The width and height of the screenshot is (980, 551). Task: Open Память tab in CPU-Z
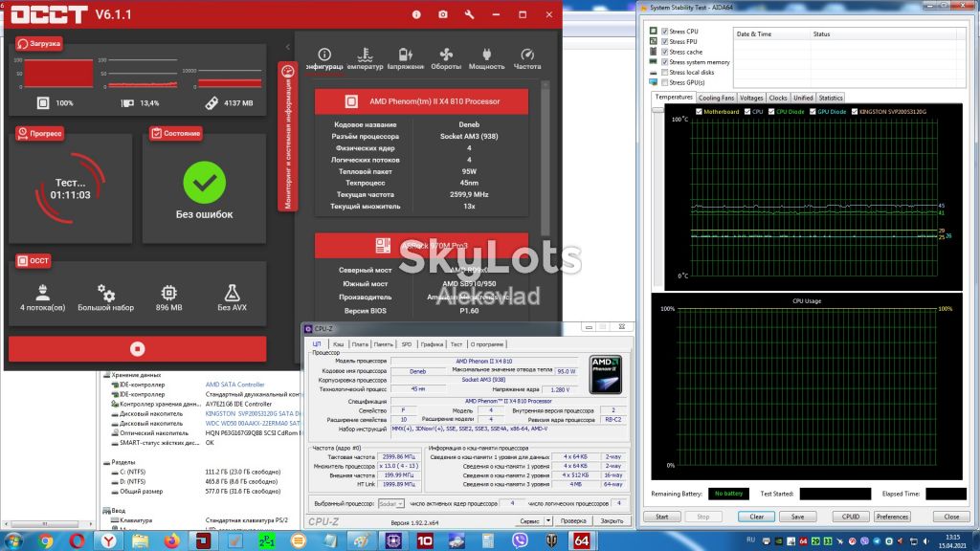click(383, 344)
